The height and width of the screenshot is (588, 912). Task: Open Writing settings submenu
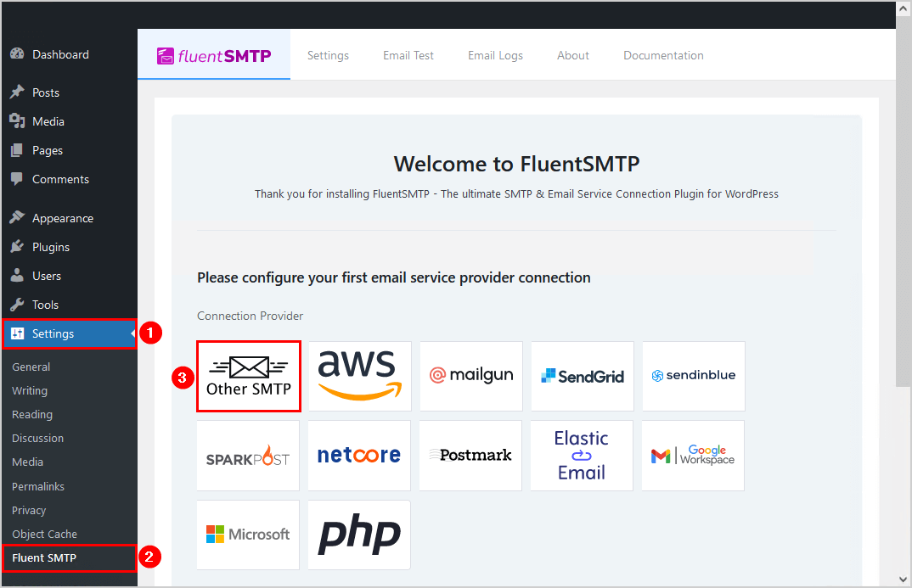[30, 391]
